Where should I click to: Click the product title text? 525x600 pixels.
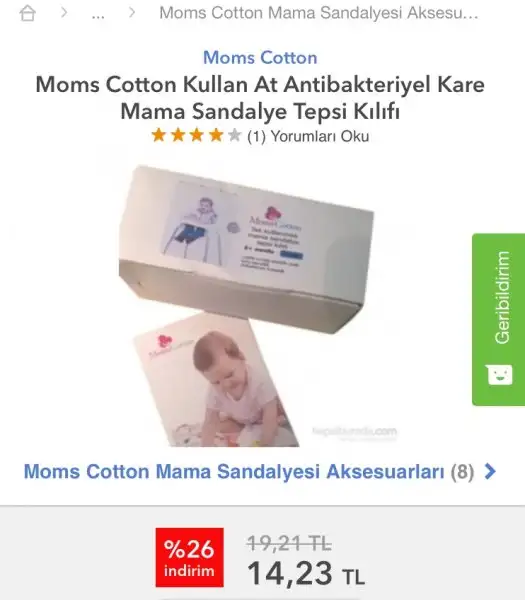[x=260, y=98]
